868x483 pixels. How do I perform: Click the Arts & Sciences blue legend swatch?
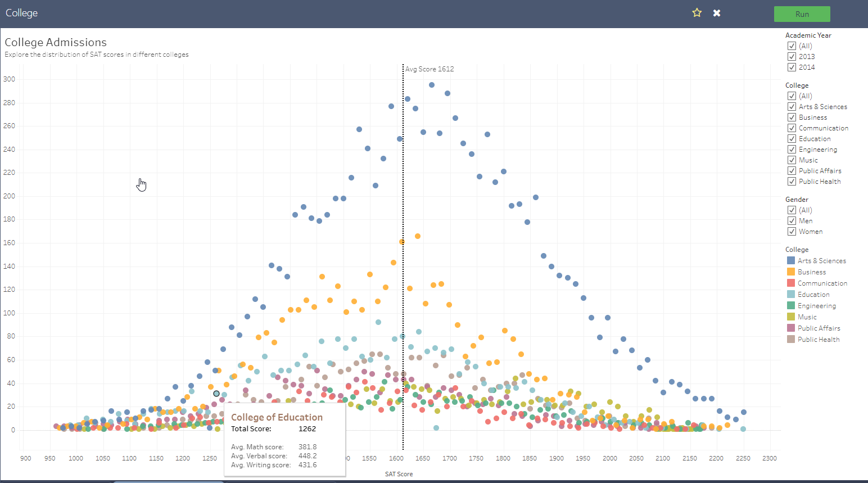pyautogui.click(x=791, y=260)
